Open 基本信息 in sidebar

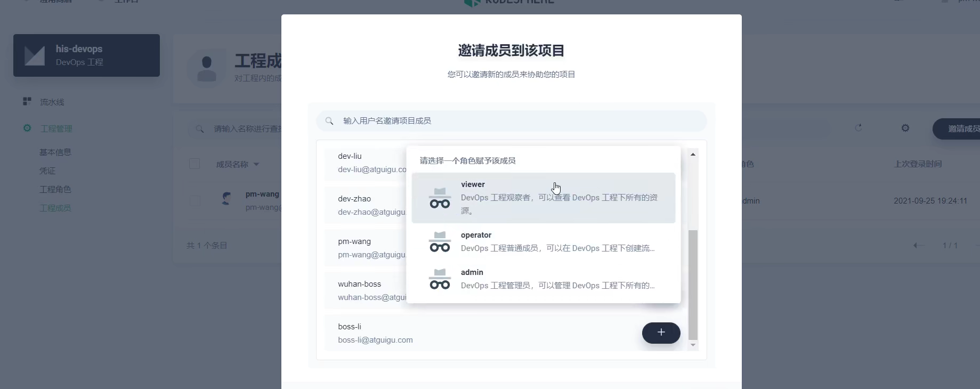coord(55,152)
